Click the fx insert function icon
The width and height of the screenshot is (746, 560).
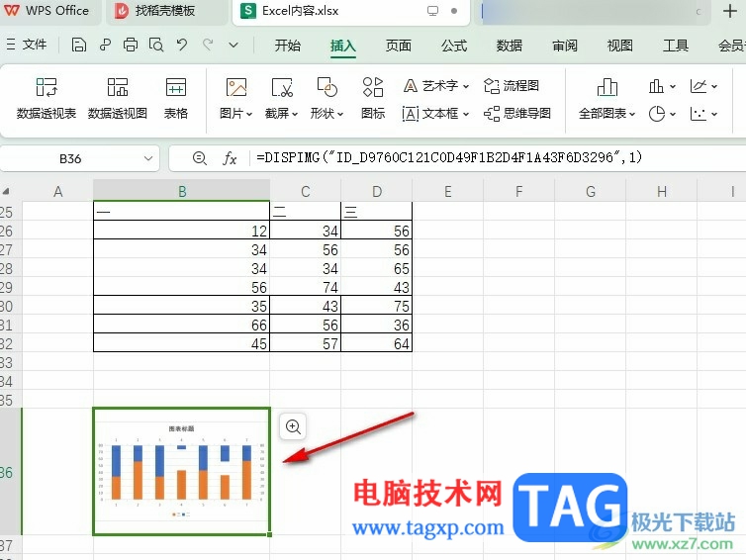tap(230, 158)
